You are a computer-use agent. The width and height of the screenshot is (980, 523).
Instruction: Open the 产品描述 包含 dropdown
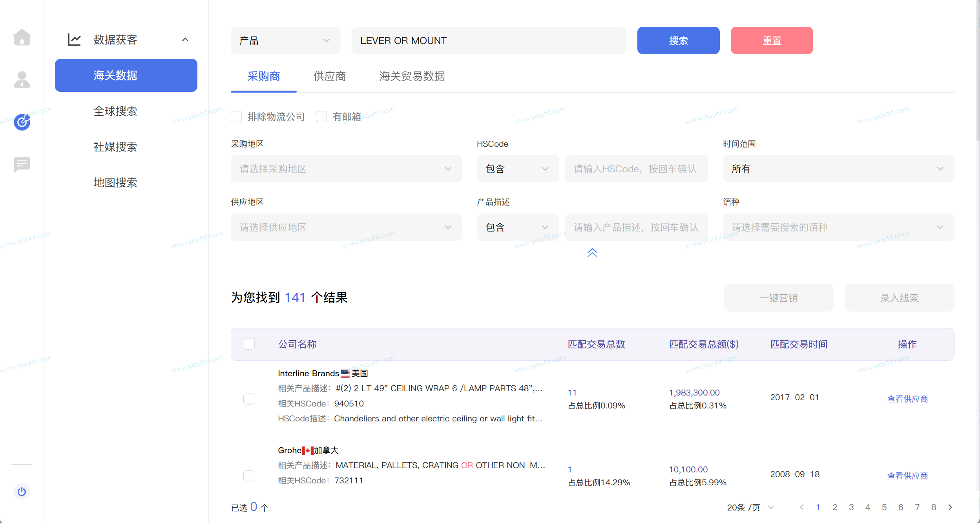(518, 227)
